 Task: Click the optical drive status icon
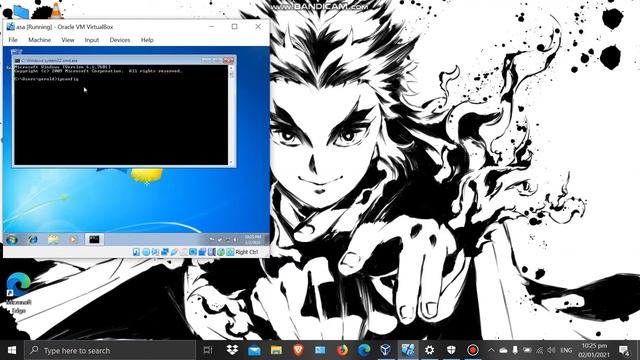146,252
